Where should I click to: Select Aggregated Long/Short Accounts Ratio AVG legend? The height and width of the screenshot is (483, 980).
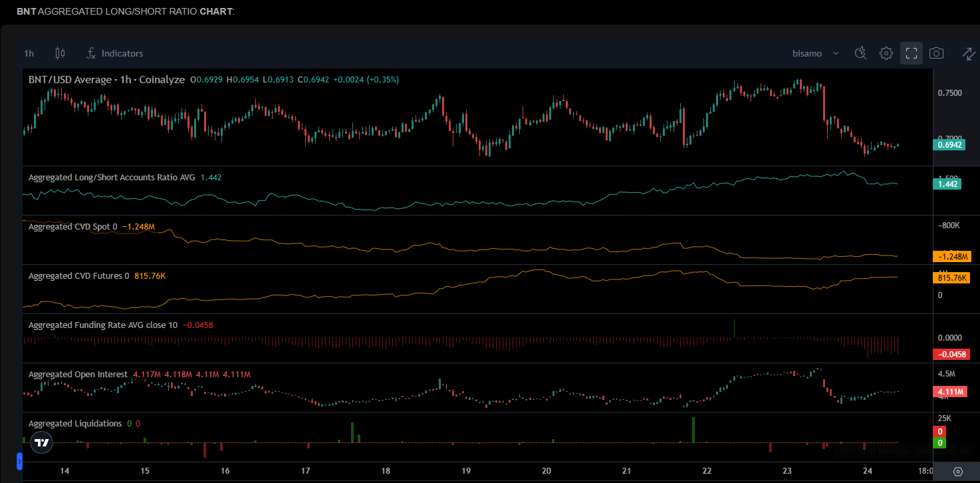[x=112, y=178]
